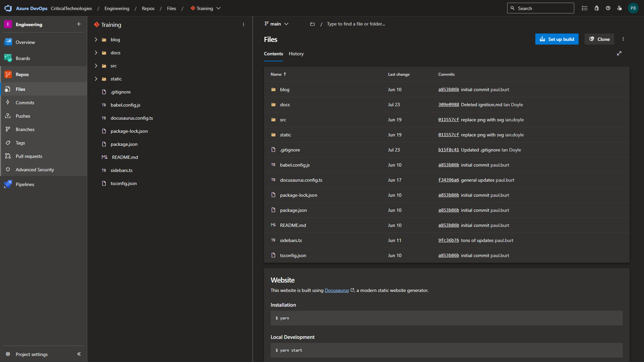Screen dimensions: 644x362
Task: Click the full screen expand icon
Action: [x=619, y=53]
